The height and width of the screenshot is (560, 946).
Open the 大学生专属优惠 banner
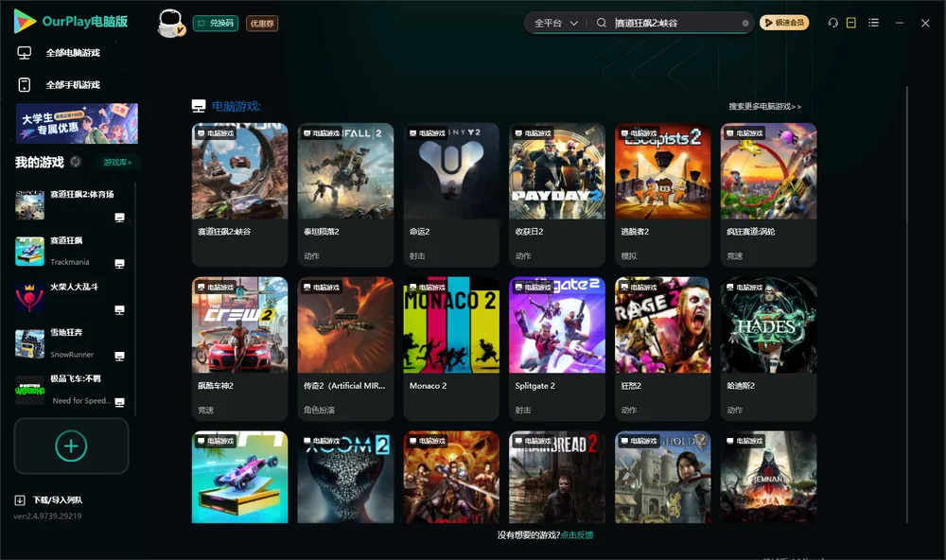(x=78, y=124)
